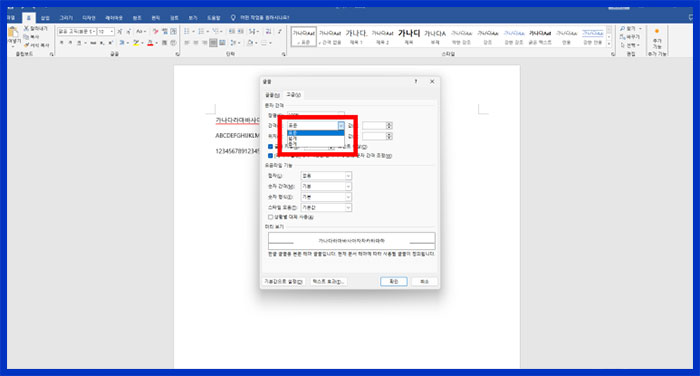This screenshot has height=376, width=700.
Task: Click the Increase Font Size icon
Action: 120,32
